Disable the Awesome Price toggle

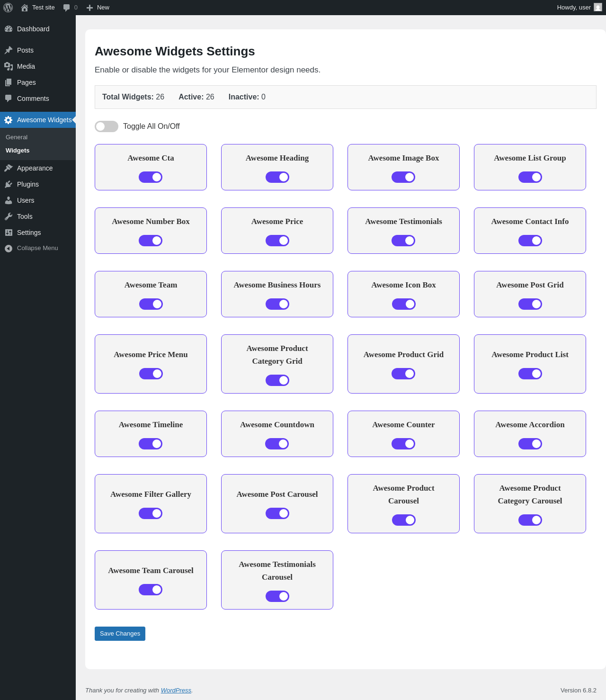point(277,241)
